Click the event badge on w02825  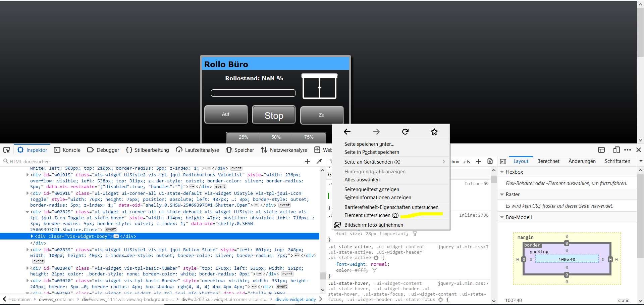point(111,229)
